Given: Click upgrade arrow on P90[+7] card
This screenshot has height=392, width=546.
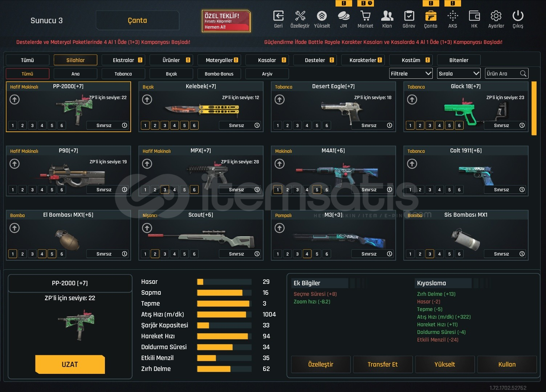Looking at the screenshot, I should click(x=15, y=164).
